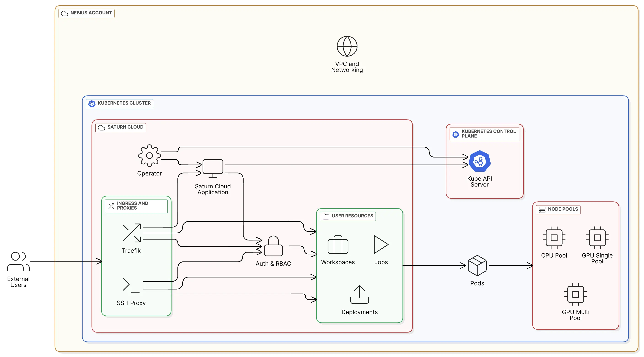Select the USER RESOURCES label text
Screen dimensions: 644x357
[352, 216]
